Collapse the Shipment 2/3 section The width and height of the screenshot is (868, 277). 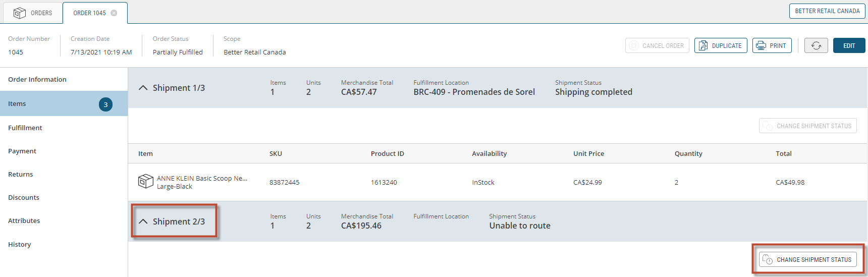coord(143,221)
